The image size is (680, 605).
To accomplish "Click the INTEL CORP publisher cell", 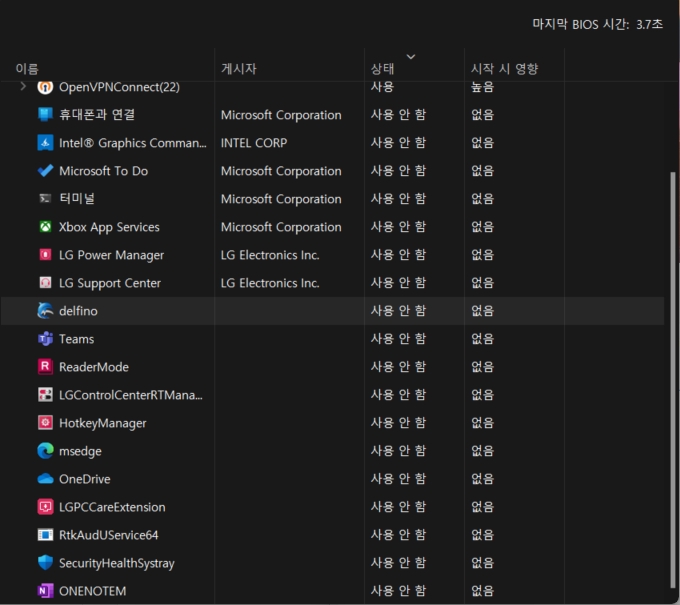I will (254, 143).
